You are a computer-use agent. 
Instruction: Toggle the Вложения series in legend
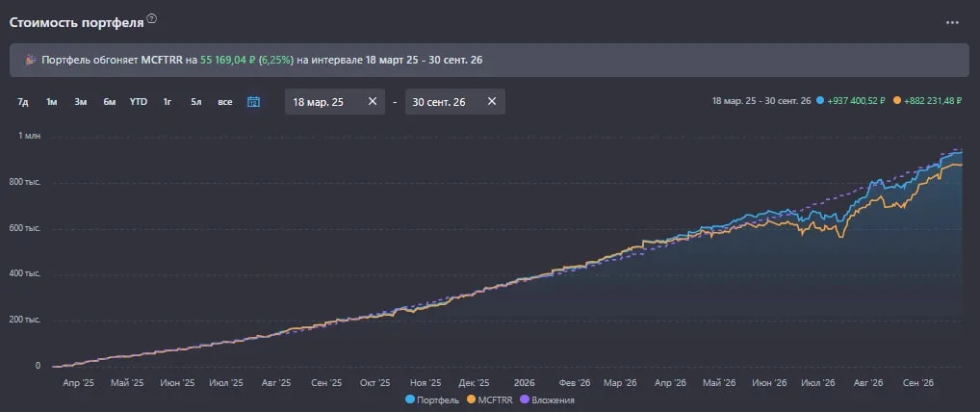[x=547, y=399]
